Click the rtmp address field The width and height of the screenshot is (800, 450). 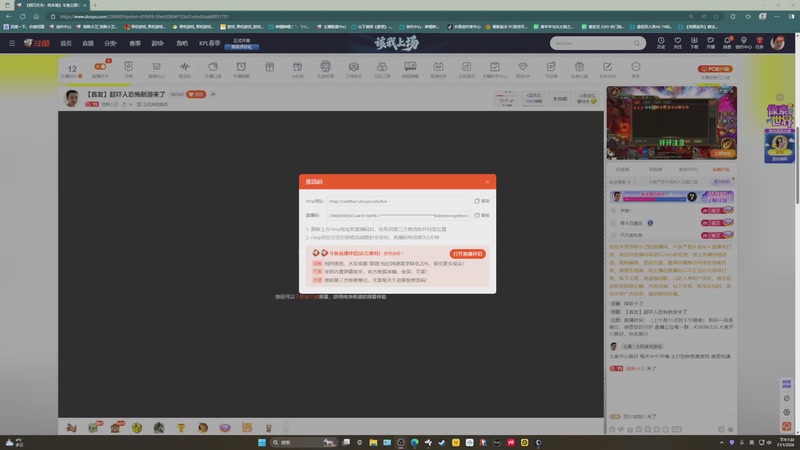[399, 201]
